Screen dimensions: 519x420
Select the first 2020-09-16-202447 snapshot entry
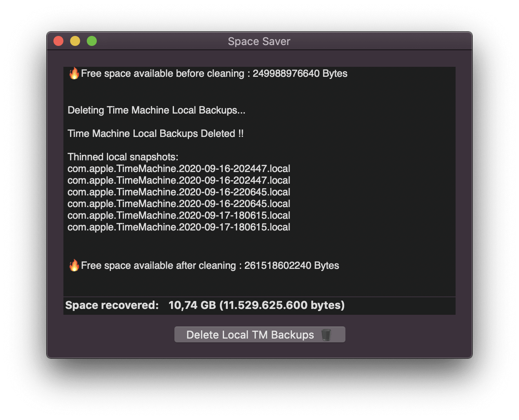(179, 169)
